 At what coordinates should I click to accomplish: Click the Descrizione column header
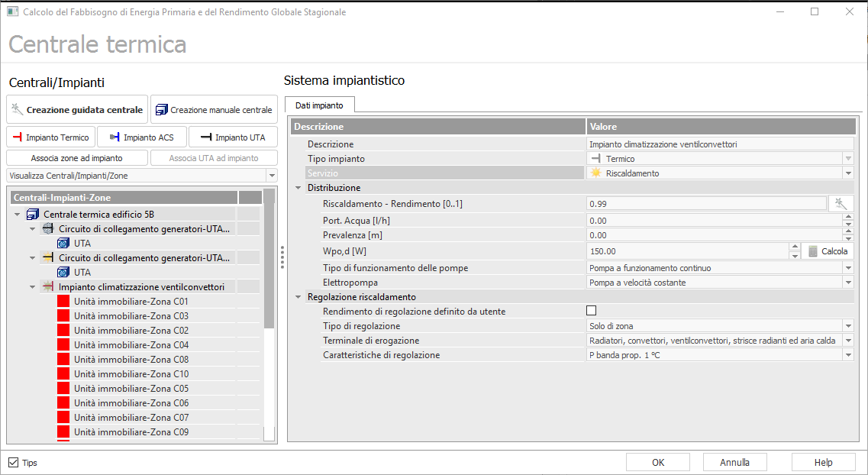pos(438,126)
